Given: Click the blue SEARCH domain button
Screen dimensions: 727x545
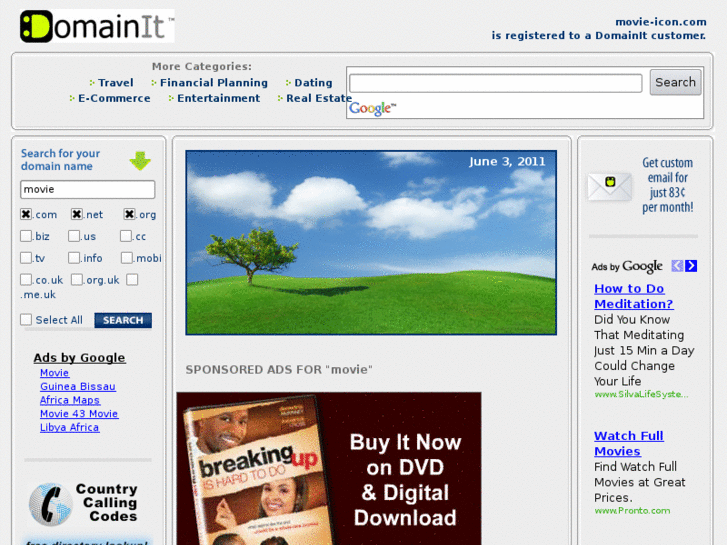Looking at the screenshot, I should click(123, 320).
